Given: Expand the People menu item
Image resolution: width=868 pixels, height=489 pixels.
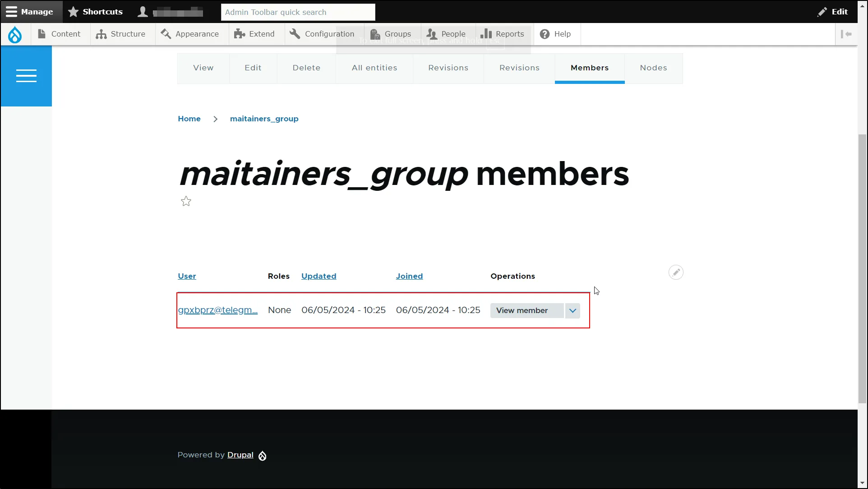Looking at the screenshot, I should (453, 34).
